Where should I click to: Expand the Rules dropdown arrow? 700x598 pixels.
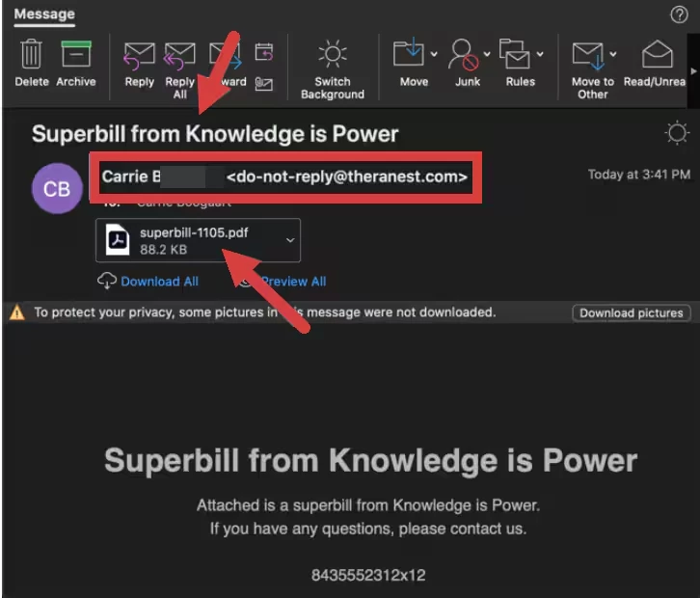pos(540,54)
